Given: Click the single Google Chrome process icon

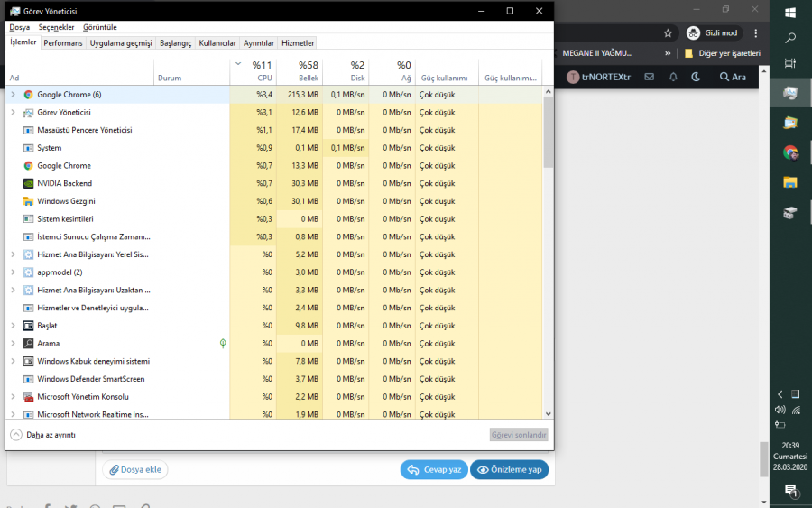Looking at the screenshot, I should [x=29, y=166].
